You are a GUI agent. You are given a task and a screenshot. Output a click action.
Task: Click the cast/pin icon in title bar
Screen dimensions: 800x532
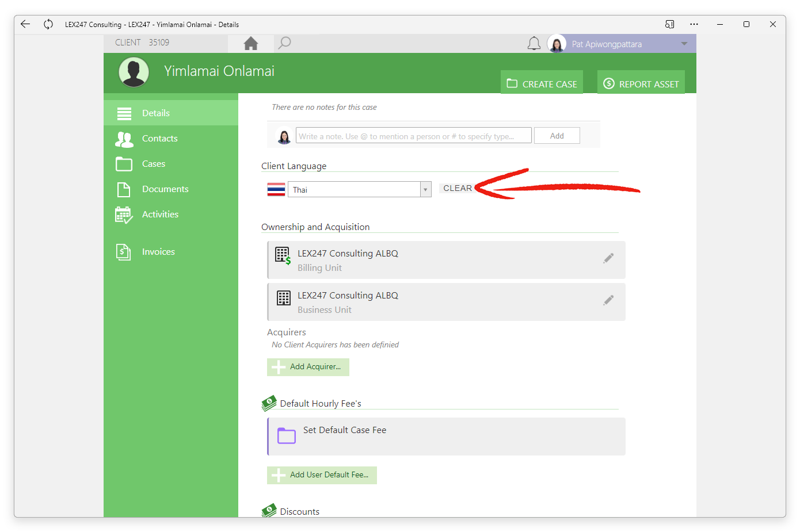tap(669, 24)
